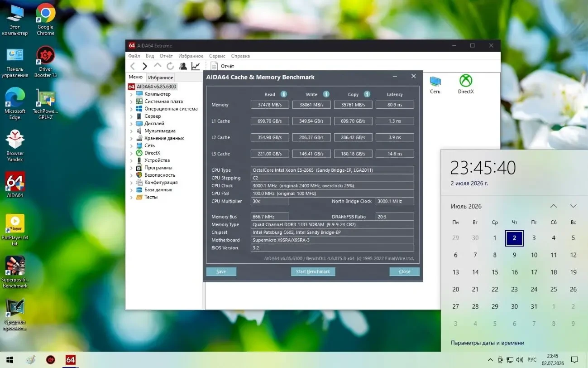
Task: Click the Forward arrow in AIDA64 toolbar
Action: point(145,66)
